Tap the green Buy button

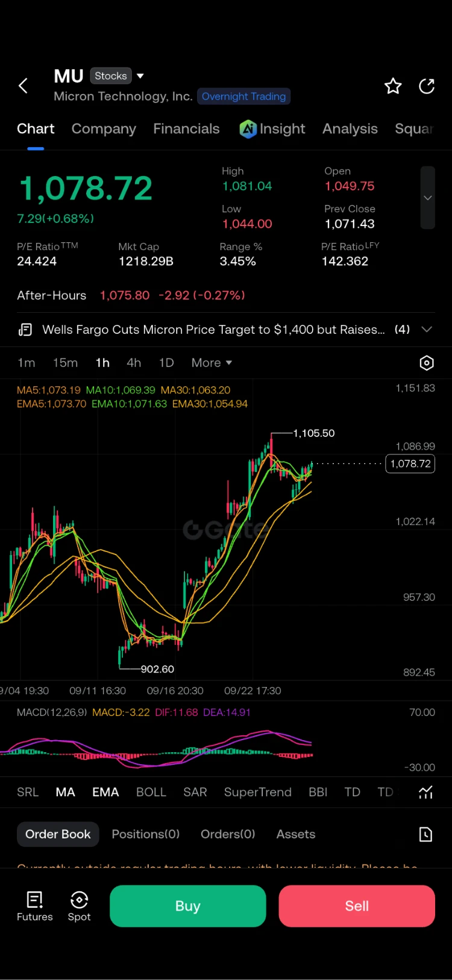(187, 906)
